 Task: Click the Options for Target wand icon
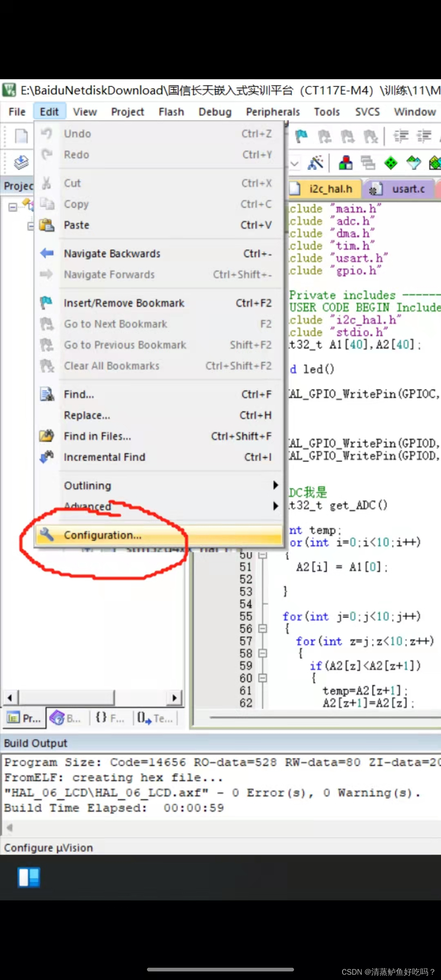click(316, 163)
